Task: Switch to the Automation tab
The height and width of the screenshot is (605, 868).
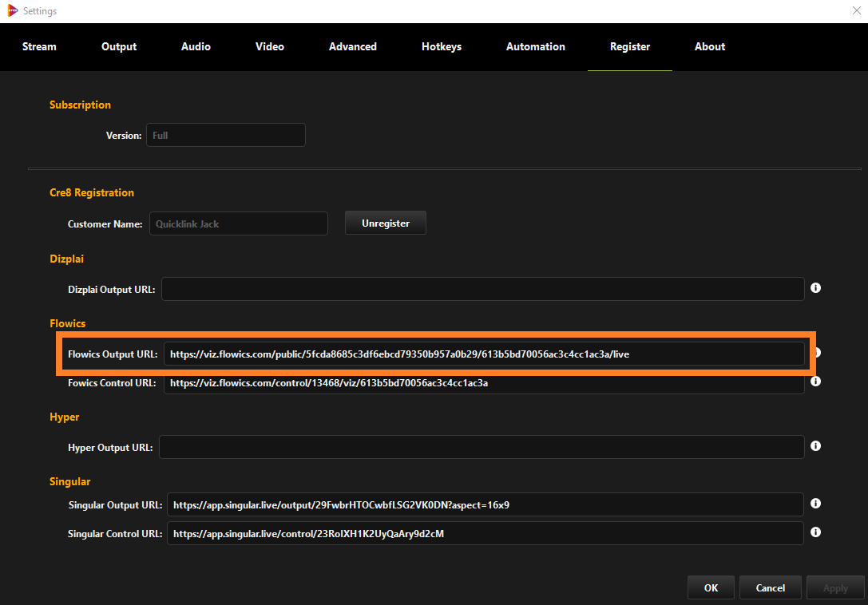Action: tap(535, 47)
